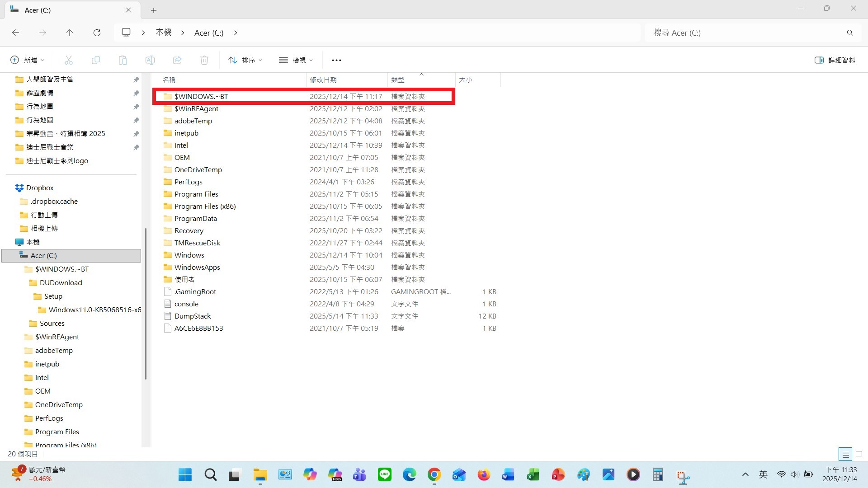
Task: Click the Delete icon in the toolbar
Action: [x=204, y=60]
